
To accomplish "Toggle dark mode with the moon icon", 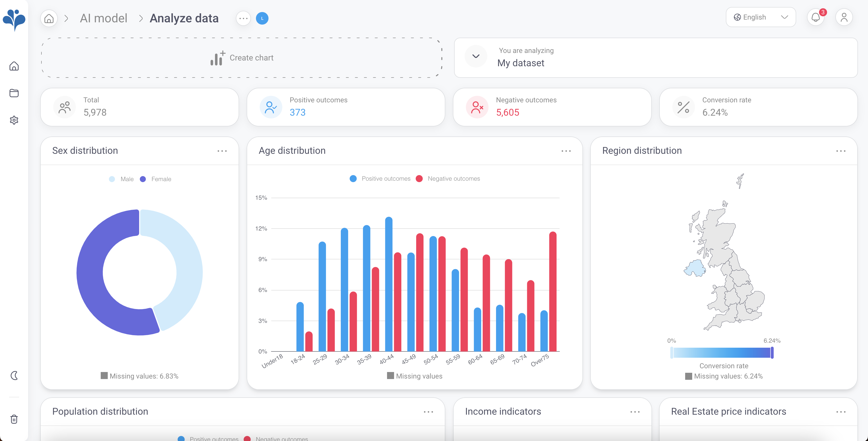I will tap(14, 376).
